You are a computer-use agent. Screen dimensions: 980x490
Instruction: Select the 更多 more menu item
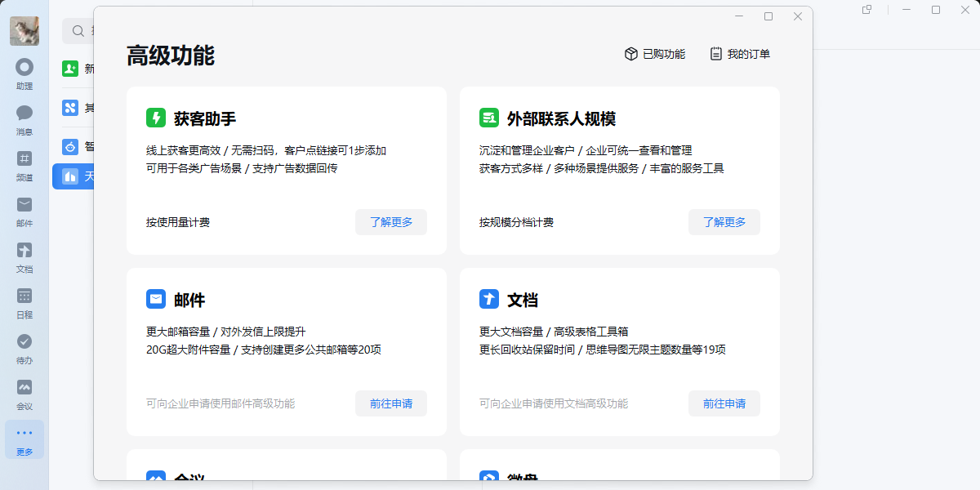(24, 439)
